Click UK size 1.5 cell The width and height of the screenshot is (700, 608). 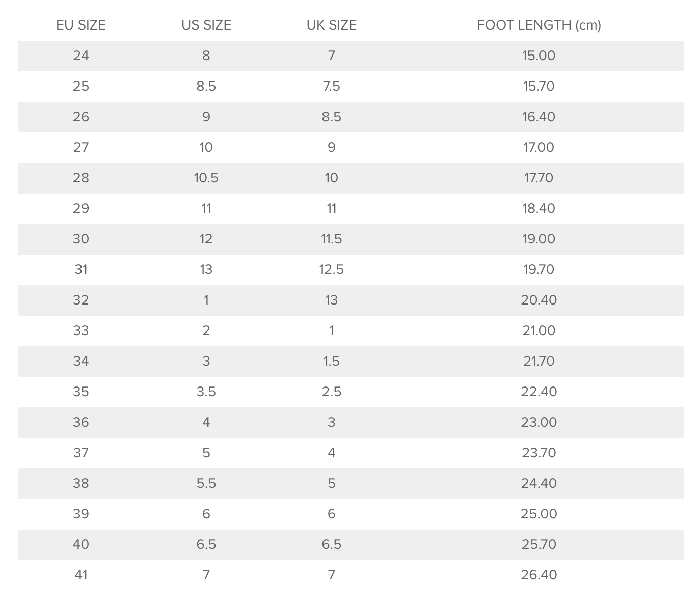(332, 361)
